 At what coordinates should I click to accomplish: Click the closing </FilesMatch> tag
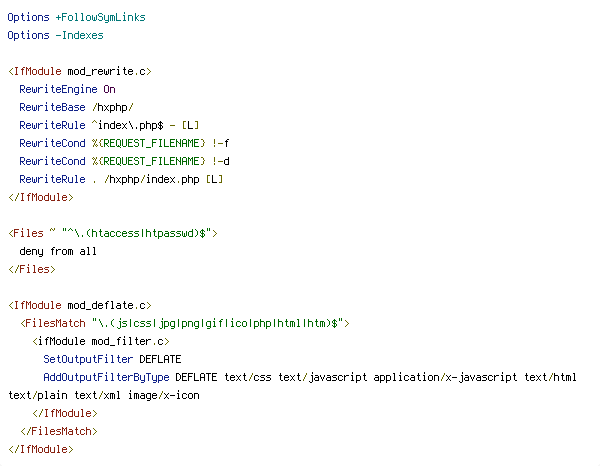59,431
